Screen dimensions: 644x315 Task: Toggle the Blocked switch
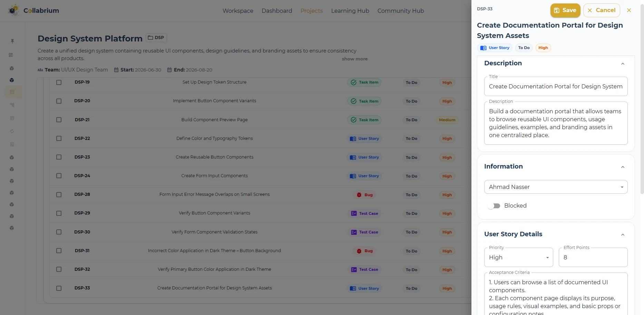click(494, 206)
